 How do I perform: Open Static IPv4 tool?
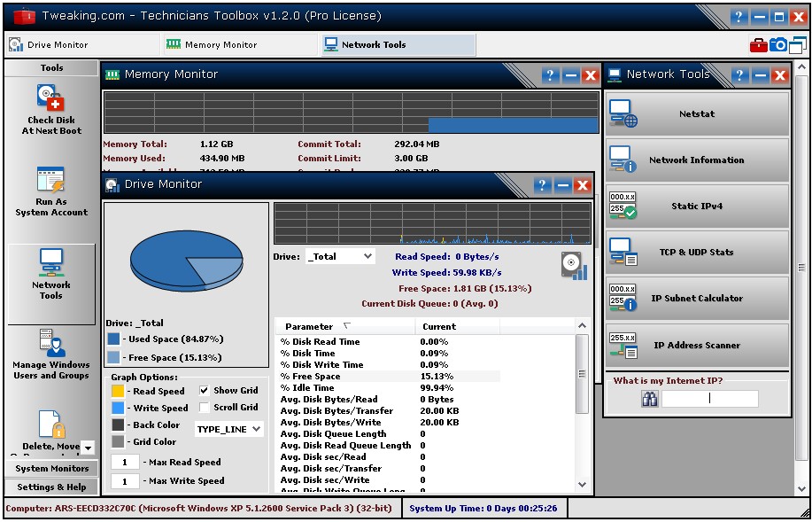[697, 206]
